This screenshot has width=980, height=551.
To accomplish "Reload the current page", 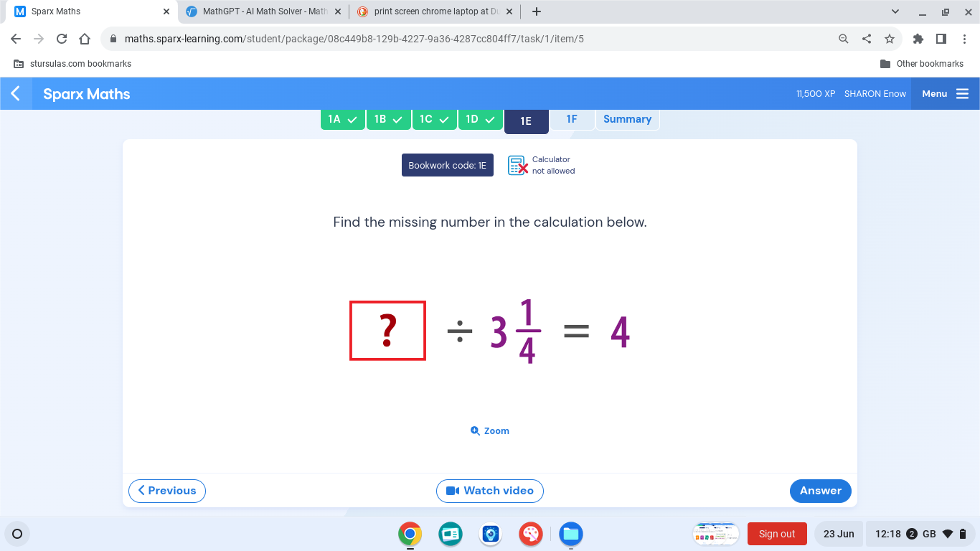I will coord(61,39).
